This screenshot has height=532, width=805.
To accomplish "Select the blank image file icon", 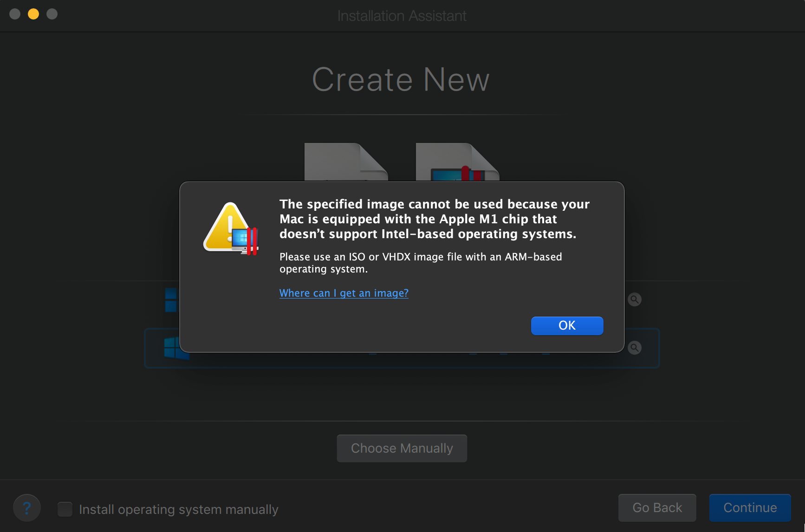I will pos(346,162).
